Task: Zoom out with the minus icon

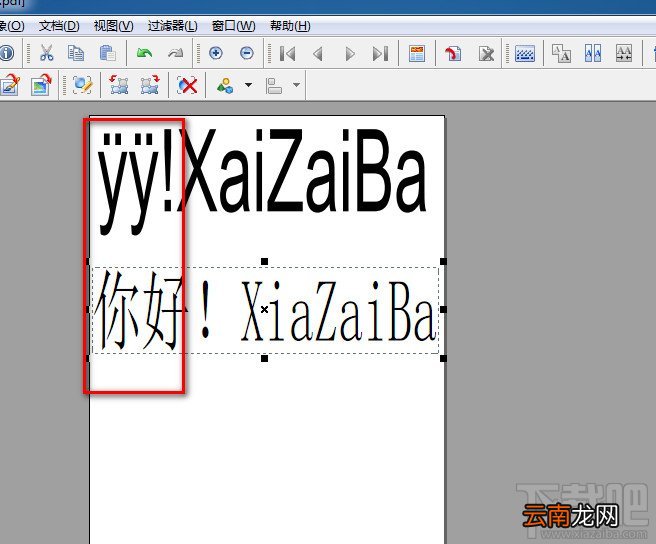Action: point(247,53)
